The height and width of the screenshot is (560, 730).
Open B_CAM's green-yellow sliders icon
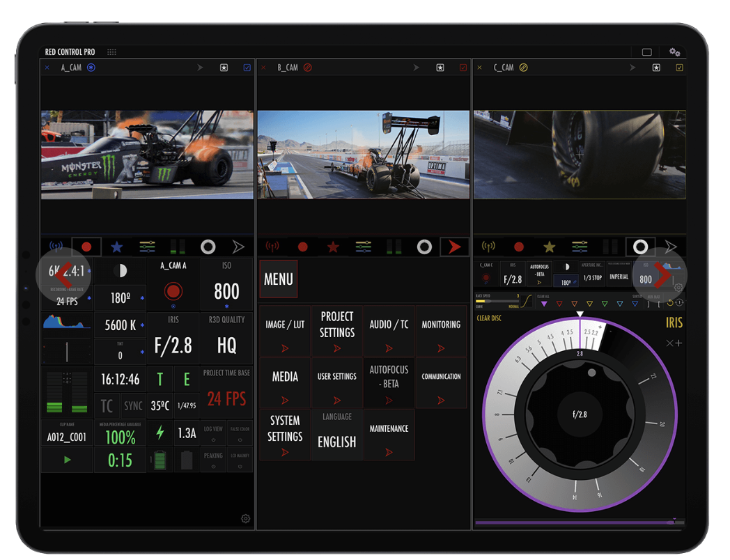(363, 247)
